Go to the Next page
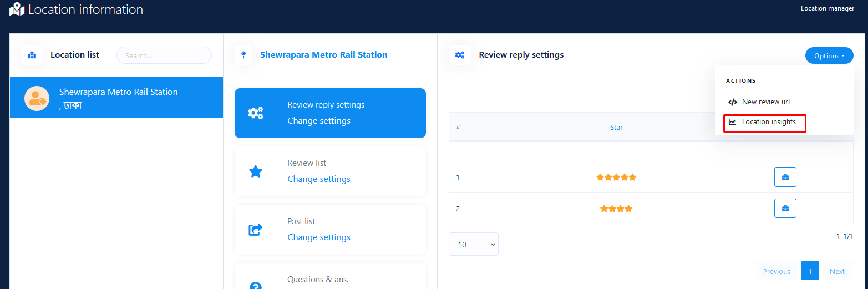868x289 pixels. 836,271
